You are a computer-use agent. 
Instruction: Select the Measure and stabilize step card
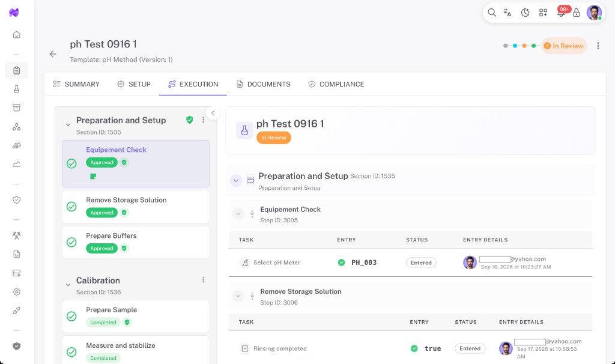[x=136, y=350]
